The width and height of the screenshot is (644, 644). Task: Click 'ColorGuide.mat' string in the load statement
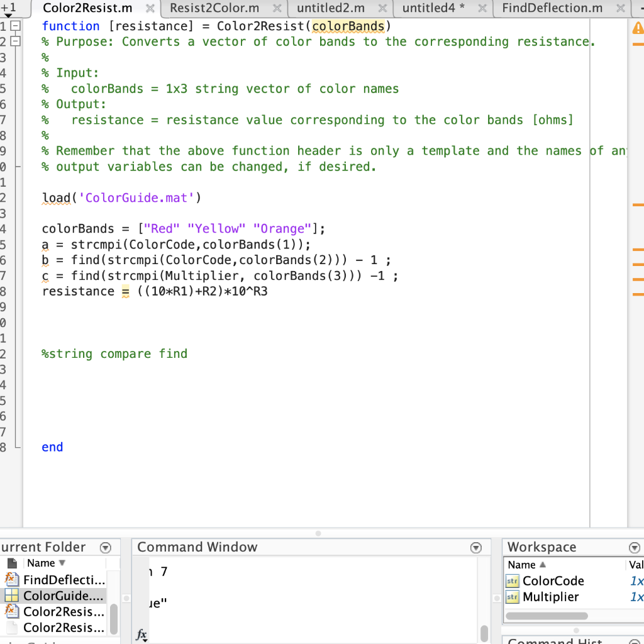pyautogui.click(x=136, y=197)
